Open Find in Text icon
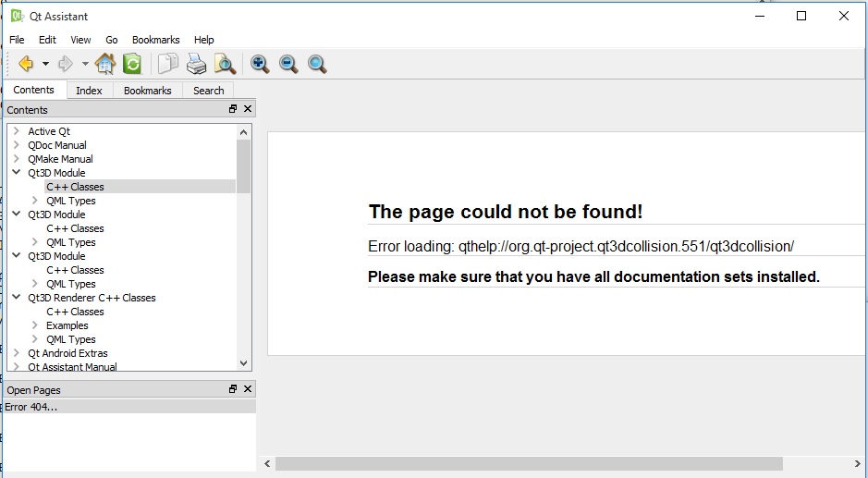Screen dimensions: 868x478 click(x=225, y=64)
